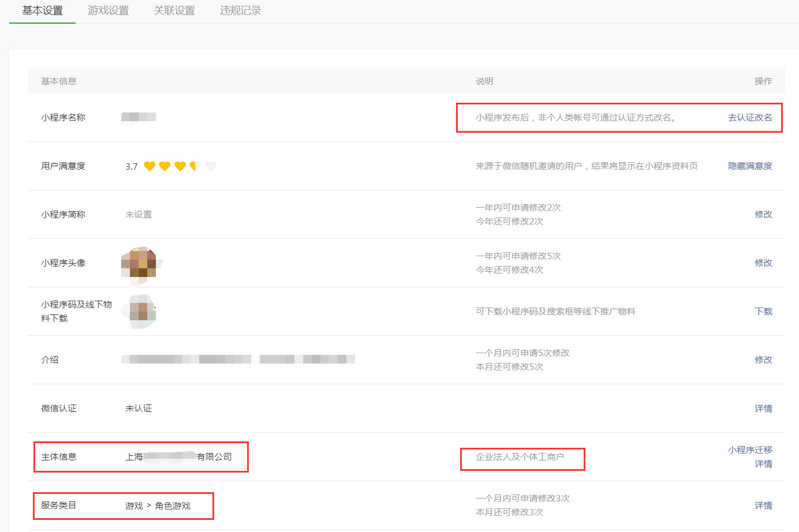This screenshot has width=799, height=532.
Task: Open 详情 in the 服务类目 row
Action: (x=763, y=505)
